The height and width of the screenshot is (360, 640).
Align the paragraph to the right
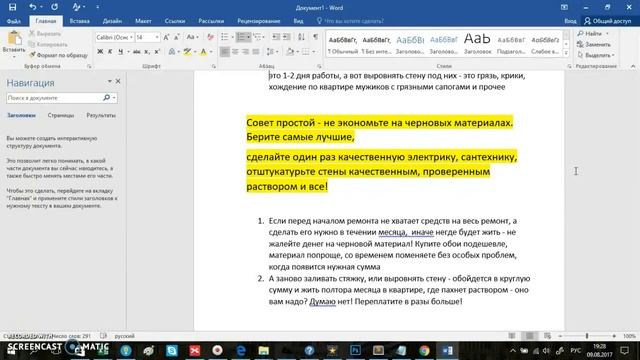tap(245, 51)
